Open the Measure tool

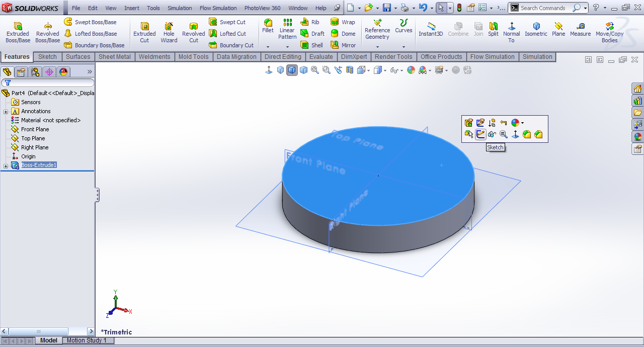pyautogui.click(x=580, y=30)
